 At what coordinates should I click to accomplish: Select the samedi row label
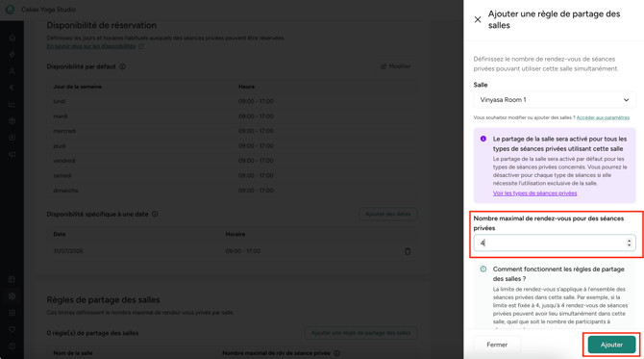pos(62,175)
